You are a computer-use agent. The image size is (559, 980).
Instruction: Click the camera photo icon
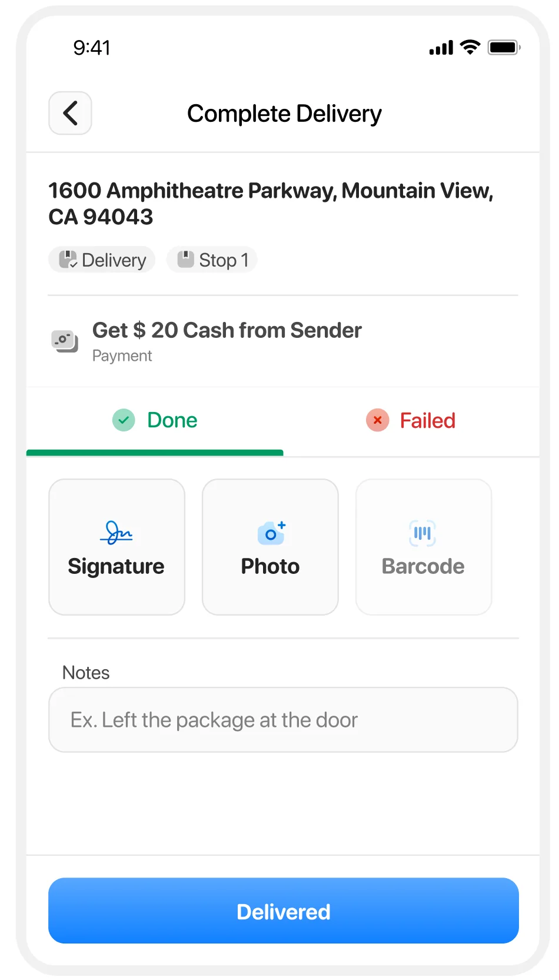[x=271, y=533]
